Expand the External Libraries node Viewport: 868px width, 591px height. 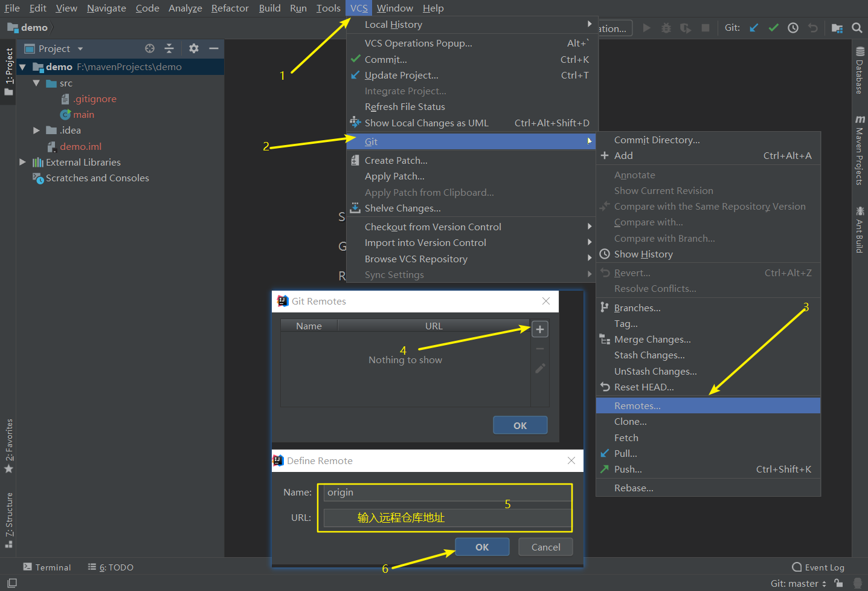tap(22, 162)
